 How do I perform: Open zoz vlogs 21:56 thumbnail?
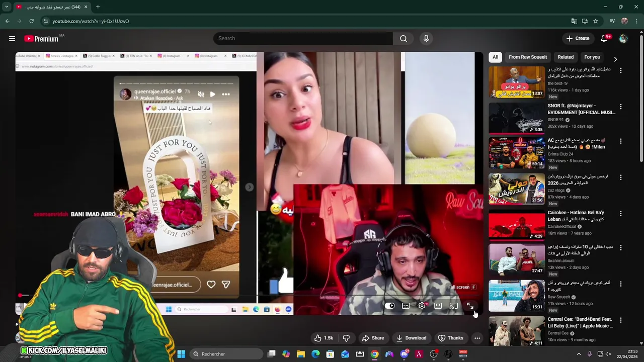516,189
